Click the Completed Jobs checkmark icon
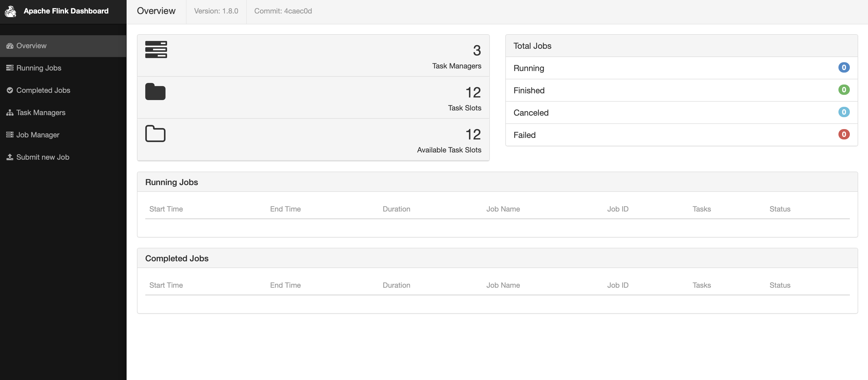868x380 pixels. pos(10,90)
